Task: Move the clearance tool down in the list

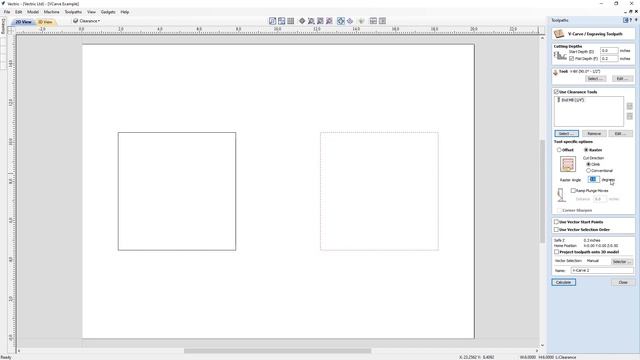Action: pyautogui.click(x=630, y=116)
